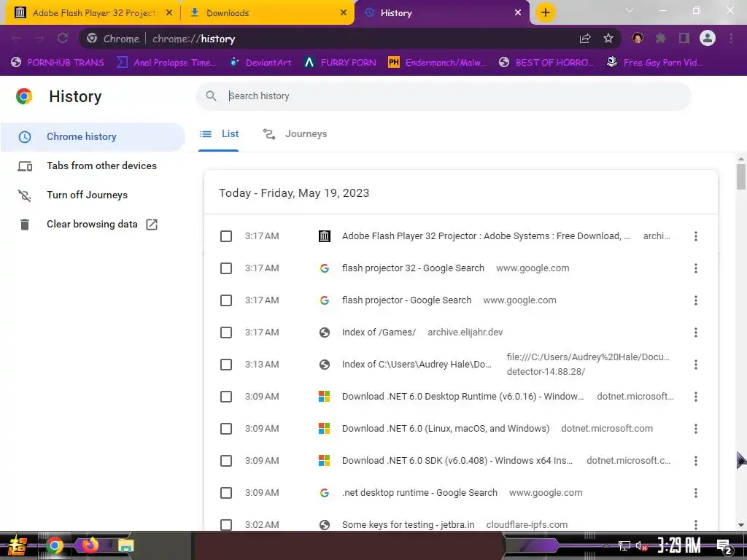Click the muted volume icon in system tray
This screenshot has height=560, width=747.
[641, 545]
